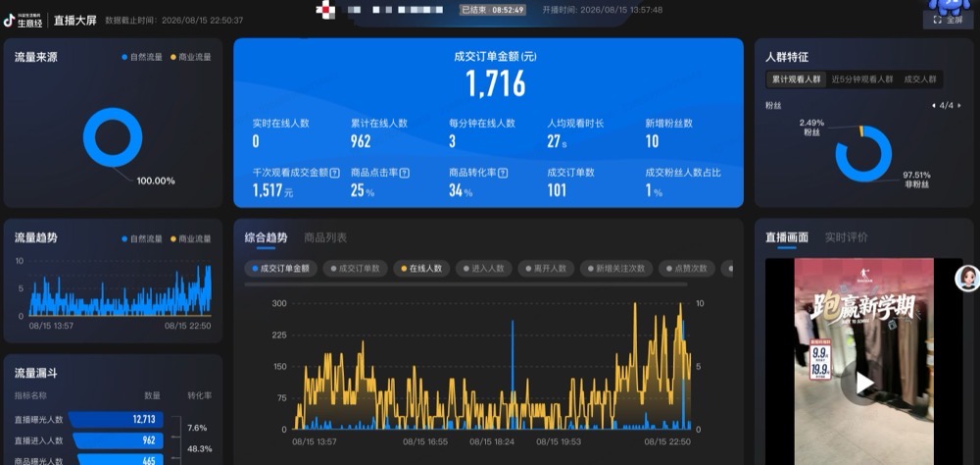The width and height of the screenshot is (980, 465).
Task: Click the 商品点击率 value 25%
Action: [x=363, y=191]
